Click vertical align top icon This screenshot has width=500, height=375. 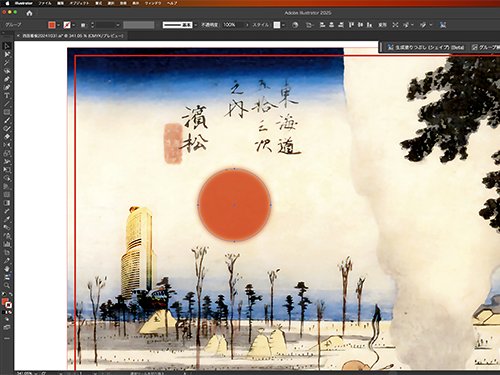tap(351, 25)
